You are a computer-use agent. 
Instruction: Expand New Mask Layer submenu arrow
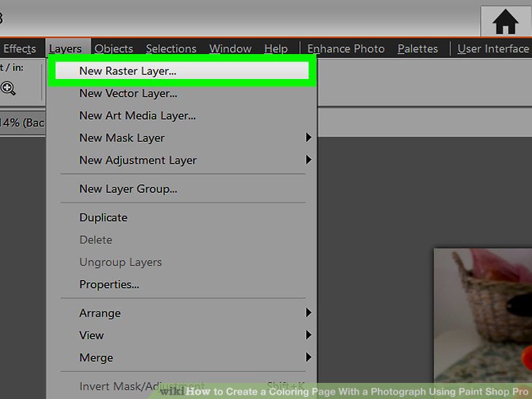coord(308,137)
